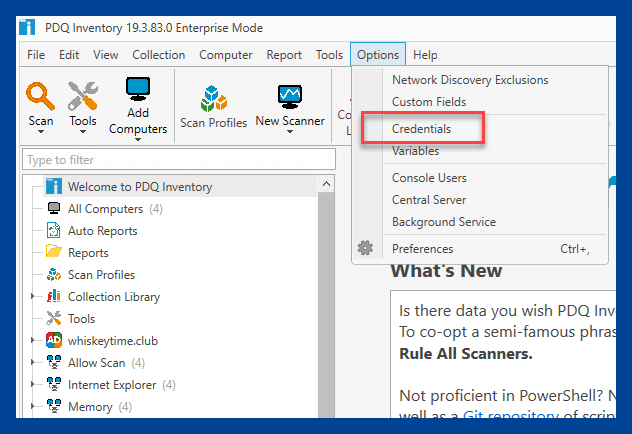Open the Collection menu
Viewport: 632px width, 434px height.
[158, 54]
